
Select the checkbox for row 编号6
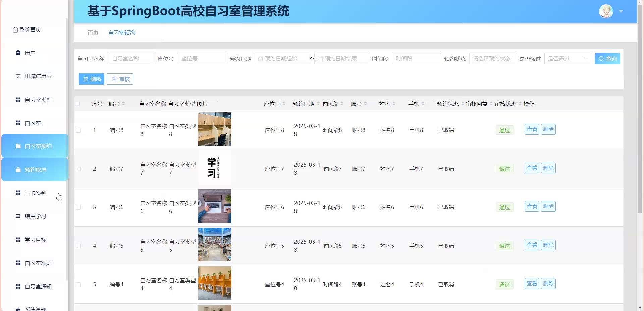pyautogui.click(x=78, y=207)
